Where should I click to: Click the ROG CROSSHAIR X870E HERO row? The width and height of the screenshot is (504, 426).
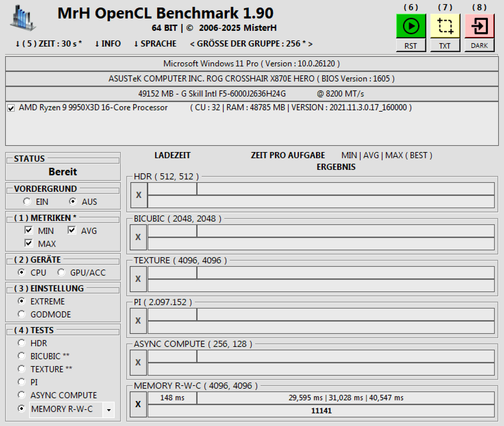click(x=252, y=79)
